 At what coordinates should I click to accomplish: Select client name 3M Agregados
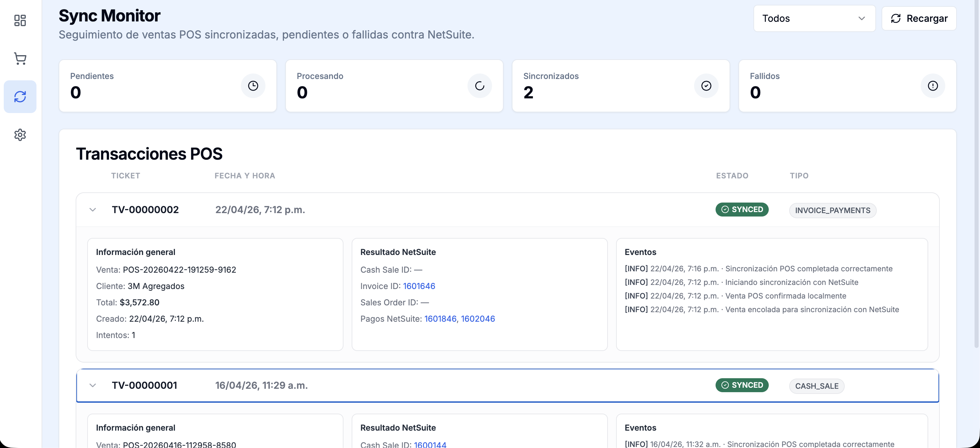pyautogui.click(x=156, y=286)
